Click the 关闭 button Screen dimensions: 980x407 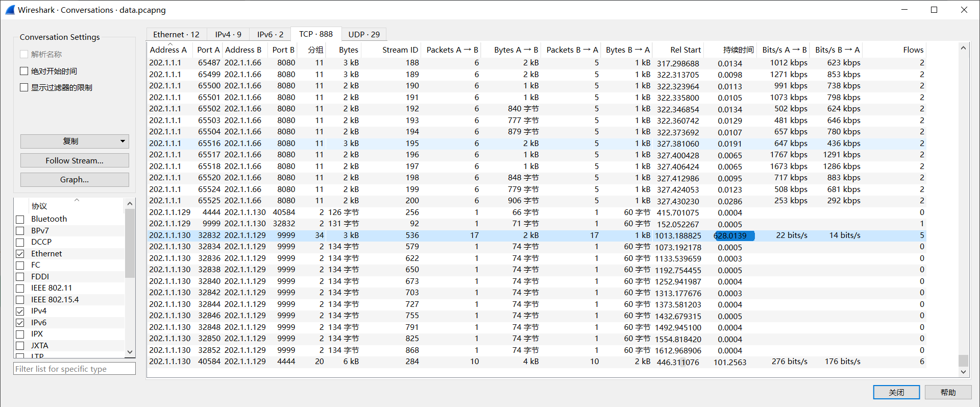click(x=896, y=392)
